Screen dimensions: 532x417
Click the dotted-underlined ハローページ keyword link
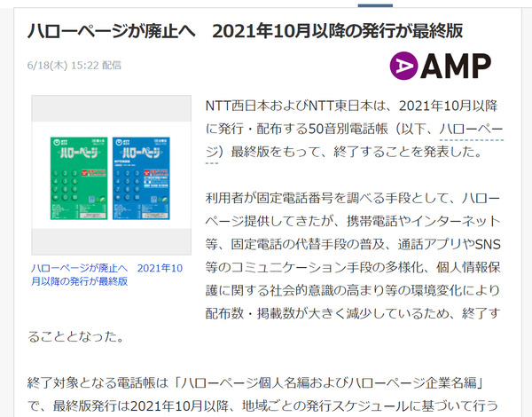[x=471, y=130]
